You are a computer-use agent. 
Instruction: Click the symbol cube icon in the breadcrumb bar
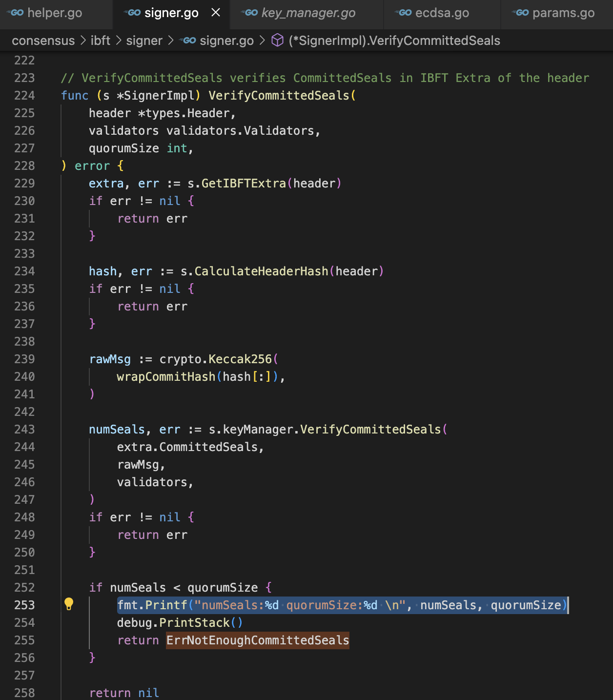click(276, 41)
